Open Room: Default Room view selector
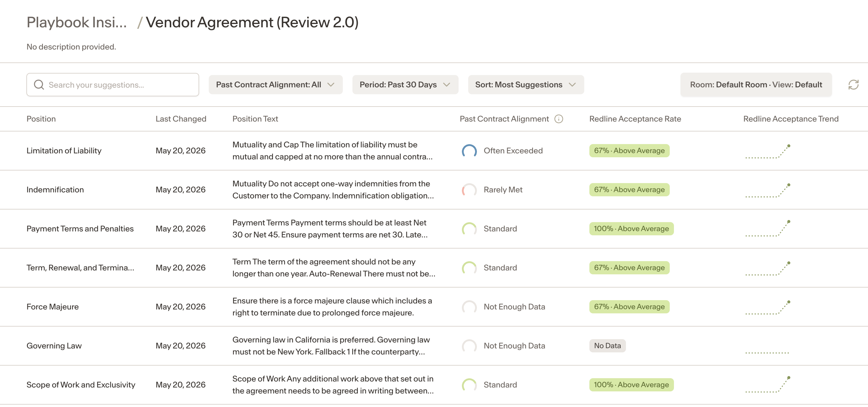The height and width of the screenshot is (407, 868). (x=756, y=85)
